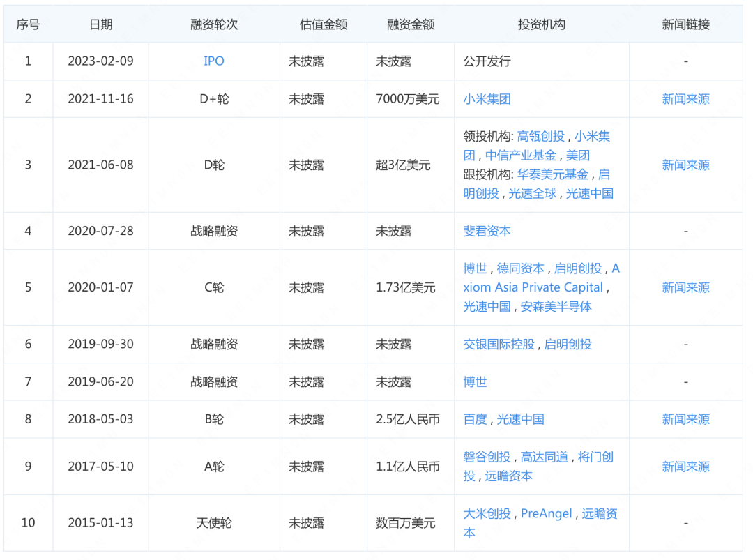Select the date 2019-09-30
This screenshot has height=560, width=753.
[x=100, y=345]
